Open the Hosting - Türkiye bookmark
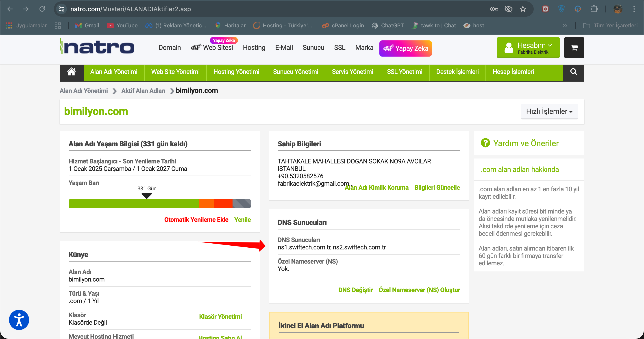 click(283, 25)
